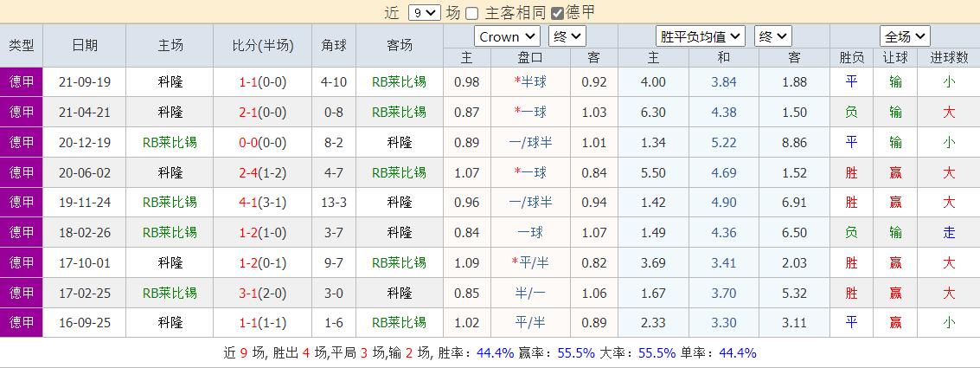Click the corner count 9-7
The image size is (980, 368).
pyautogui.click(x=334, y=262)
